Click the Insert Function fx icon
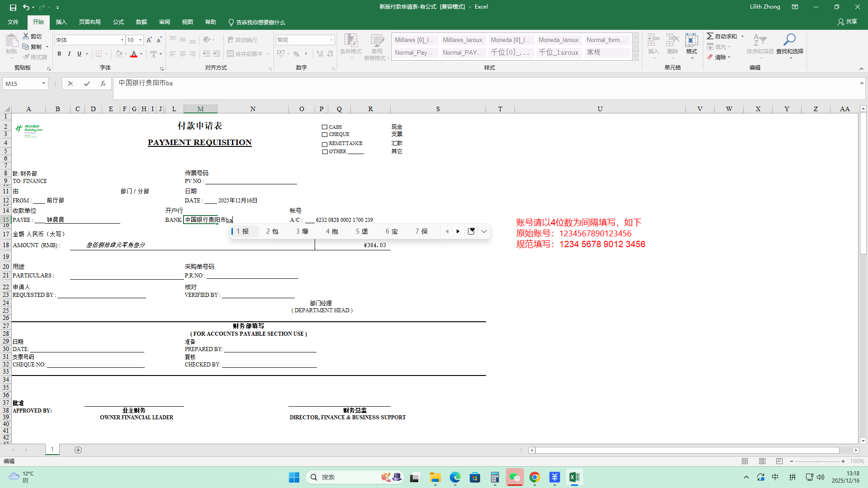Screen dimensions: 868x488 (103, 84)
